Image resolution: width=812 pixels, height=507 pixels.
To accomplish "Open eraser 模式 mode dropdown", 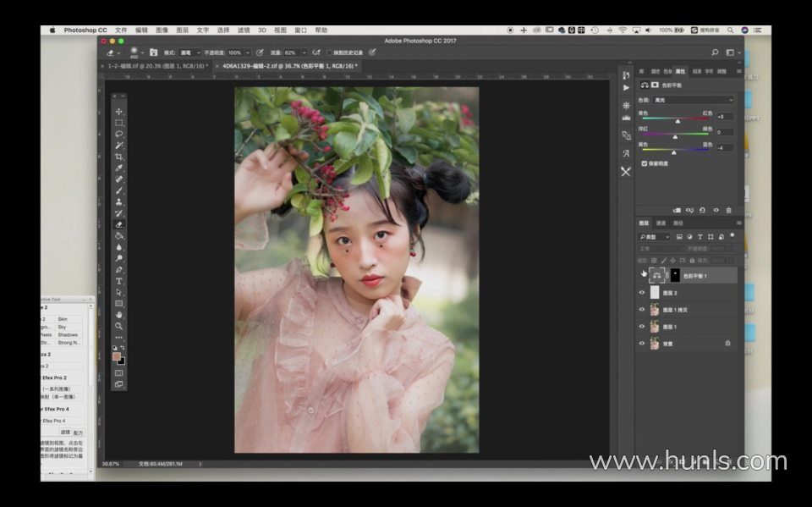I will click(190, 52).
